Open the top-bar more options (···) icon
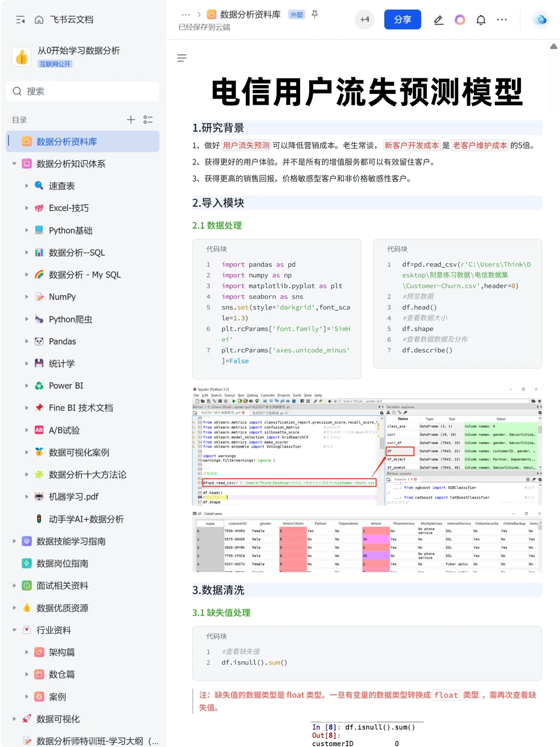 (501, 20)
